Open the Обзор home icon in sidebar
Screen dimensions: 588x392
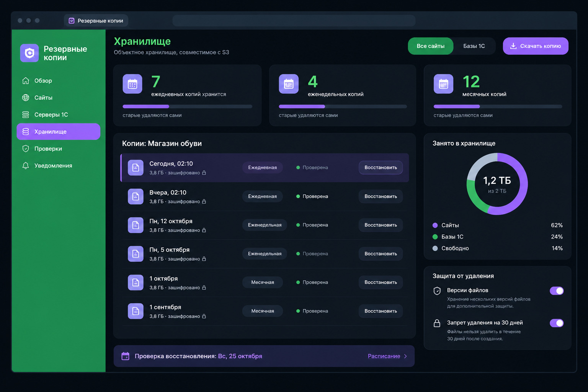[x=26, y=81]
